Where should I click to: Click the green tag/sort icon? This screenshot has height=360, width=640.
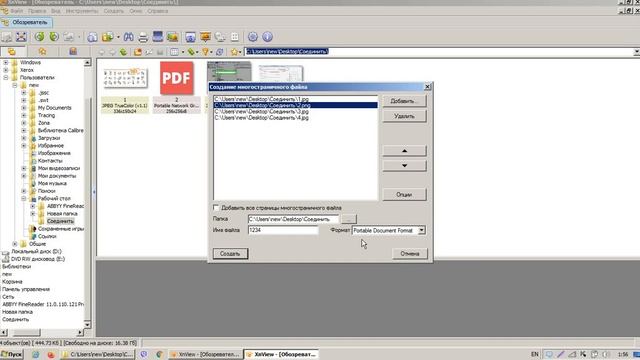pyautogui.click(x=191, y=52)
